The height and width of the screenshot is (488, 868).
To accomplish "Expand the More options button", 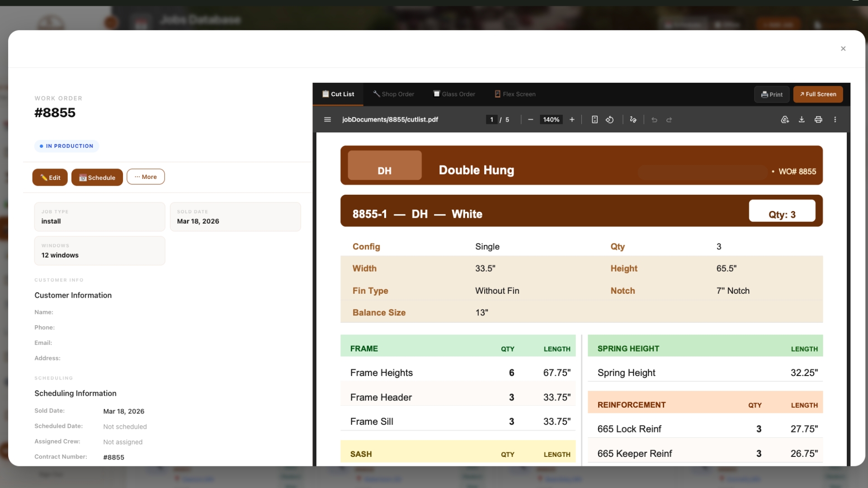I will pos(146,177).
